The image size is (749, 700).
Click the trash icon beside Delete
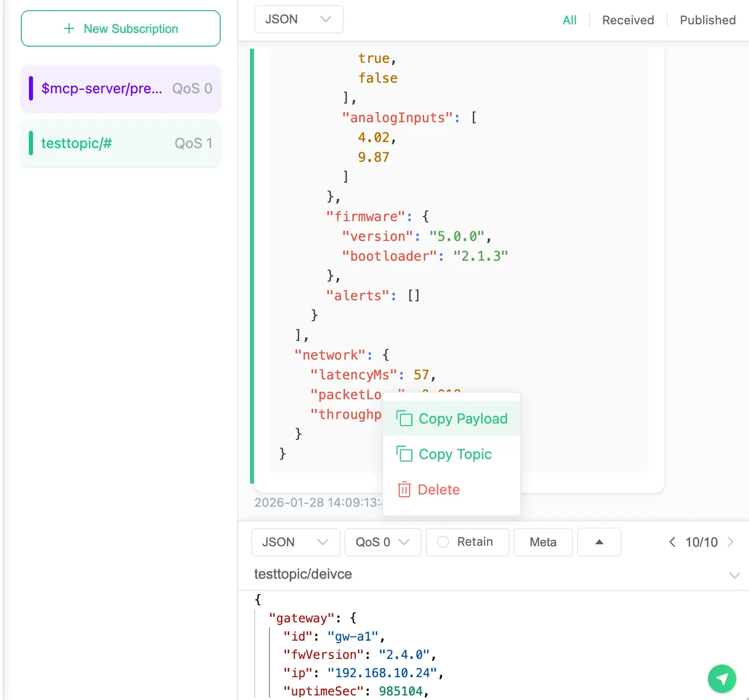(x=404, y=489)
